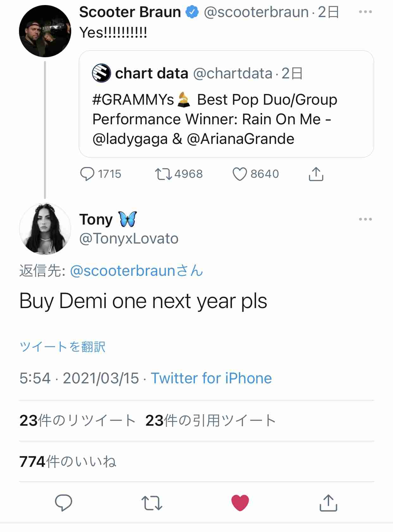393x532 pixels.
Task: View the 774件のいいね likes list
Action: click(x=68, y=461)
